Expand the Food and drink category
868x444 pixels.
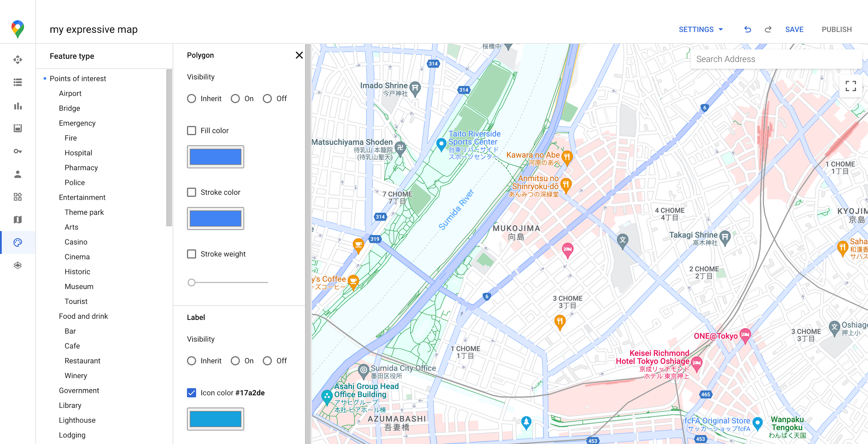tap(83, 316)
